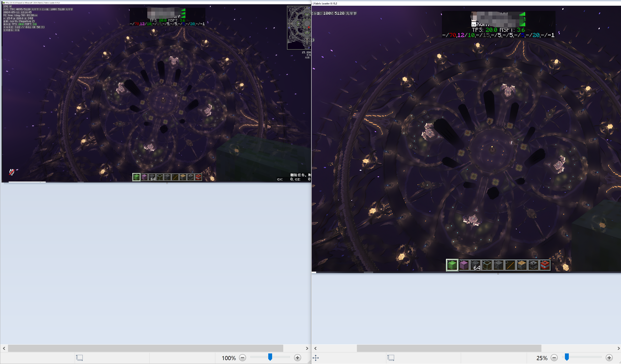Screen dimensions: 621x364
Task: Click 'MC time: (day 50) 03:30:xx' line
Action: pos(20,15)
